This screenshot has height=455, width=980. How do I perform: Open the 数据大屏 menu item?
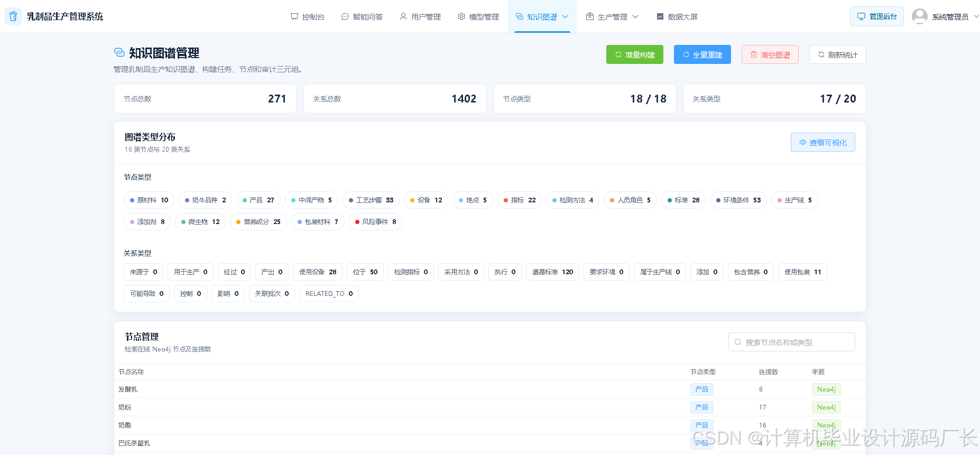coord(677,16)
